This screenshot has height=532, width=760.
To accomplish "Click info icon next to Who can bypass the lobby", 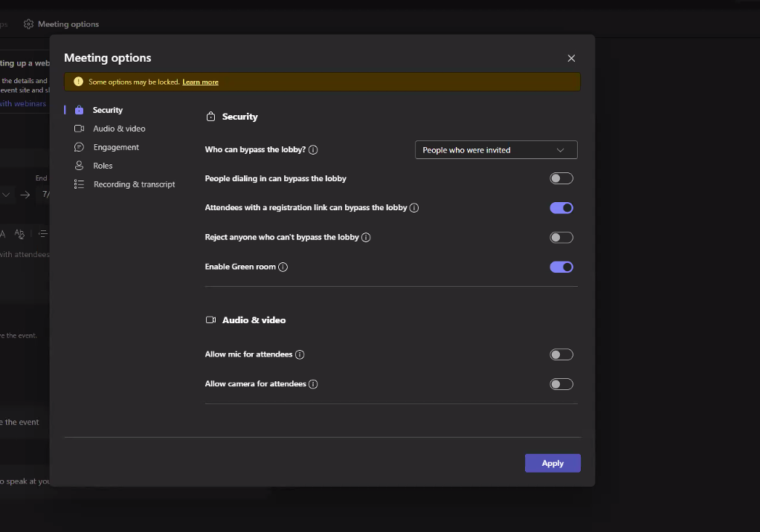I will click(x=313, y=149).
